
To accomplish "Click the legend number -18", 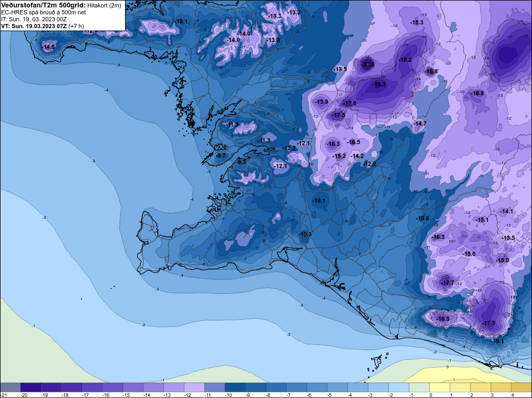I will tap(65, 395).
